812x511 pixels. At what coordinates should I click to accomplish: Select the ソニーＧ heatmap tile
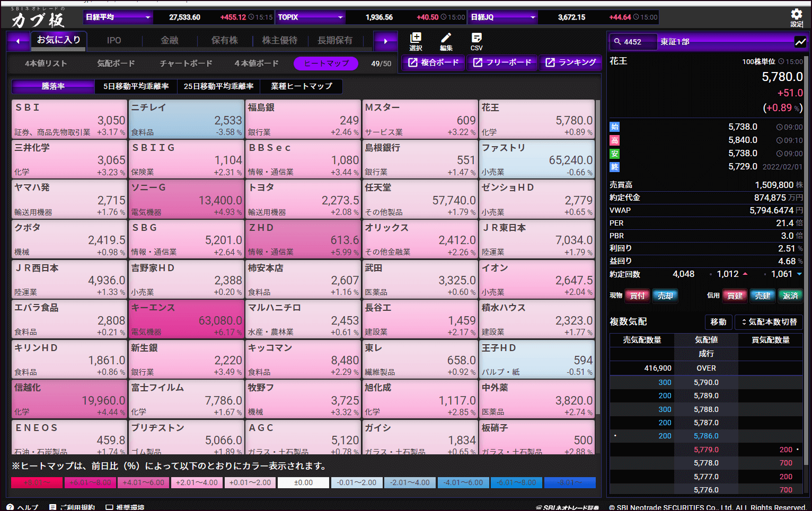[186, 199]
